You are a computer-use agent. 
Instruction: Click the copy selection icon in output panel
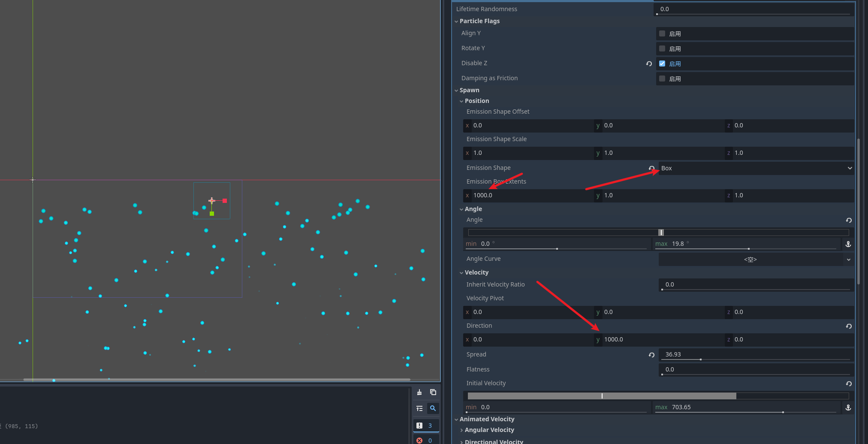tap(433, 392)
